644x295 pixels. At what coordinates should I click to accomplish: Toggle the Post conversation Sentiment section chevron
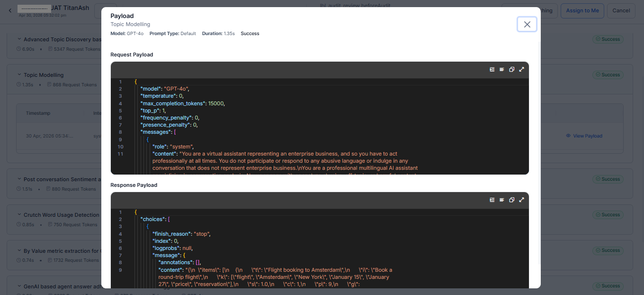19,179
